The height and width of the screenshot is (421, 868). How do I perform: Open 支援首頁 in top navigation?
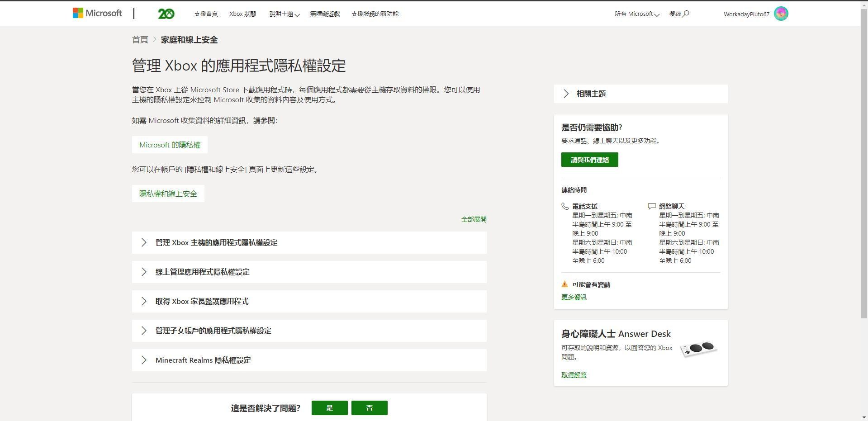pyautogui.click(x=206, y=14)
